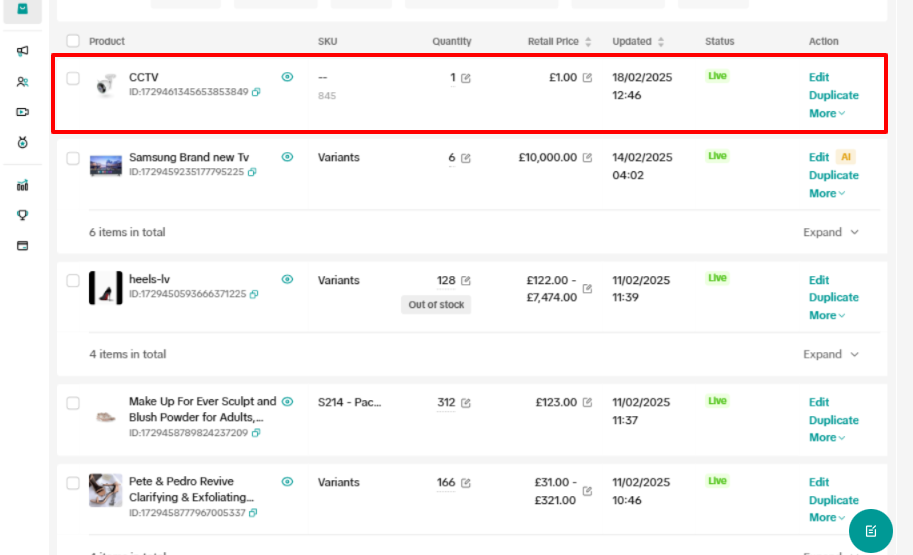Click the floating green feedback button
The height and width of the screenshot is (555, 913).
tap(870, 530)
